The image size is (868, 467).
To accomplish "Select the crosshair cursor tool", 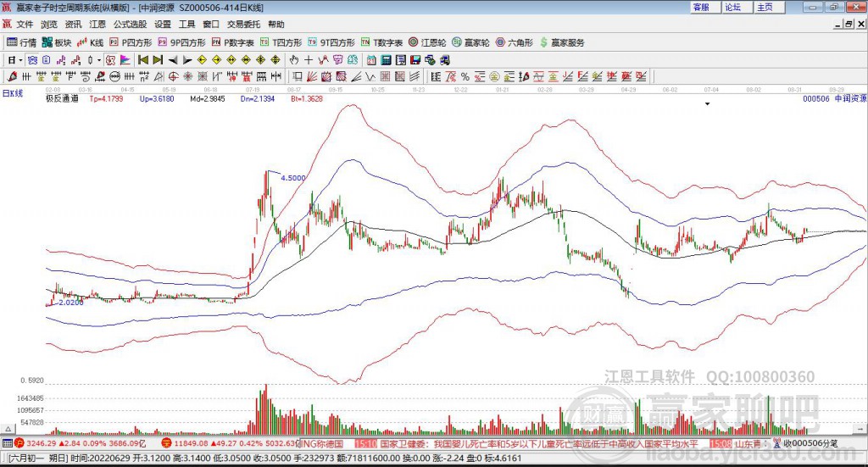I will [309, 60].
